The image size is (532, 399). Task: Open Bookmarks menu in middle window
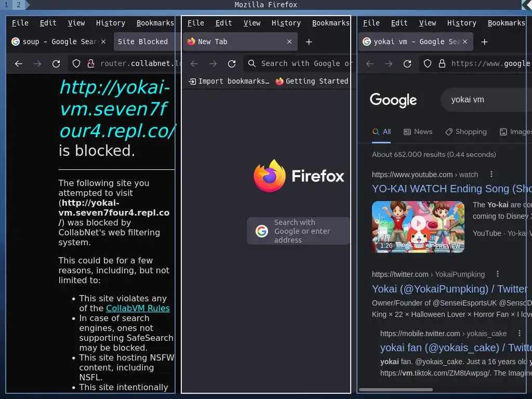[x=331, y=23]
